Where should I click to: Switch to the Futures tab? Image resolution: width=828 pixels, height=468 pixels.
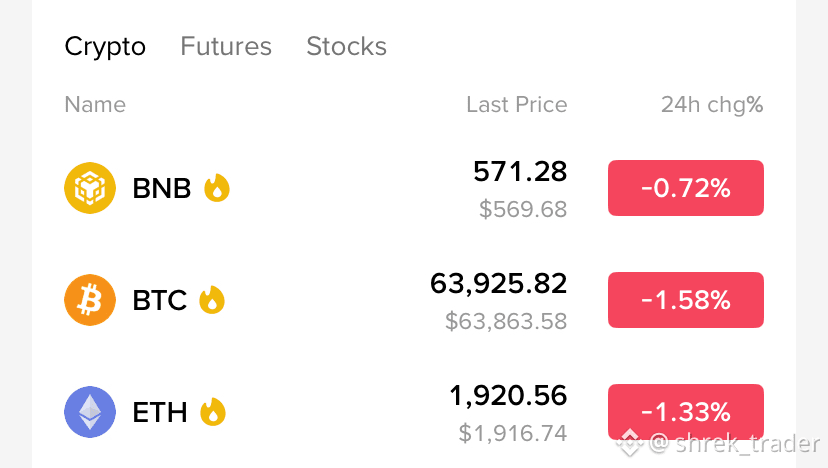[226, 46]
